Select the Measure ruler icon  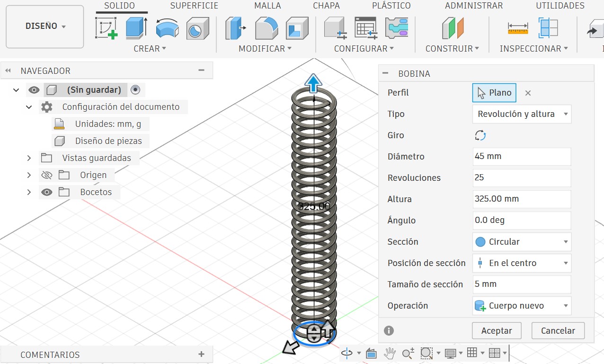pos(518,28)
